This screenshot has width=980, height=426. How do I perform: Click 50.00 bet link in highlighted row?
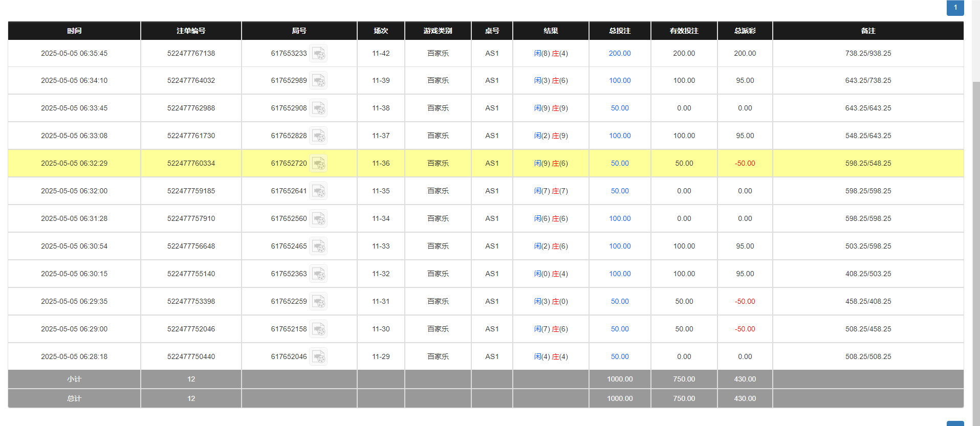619,164
